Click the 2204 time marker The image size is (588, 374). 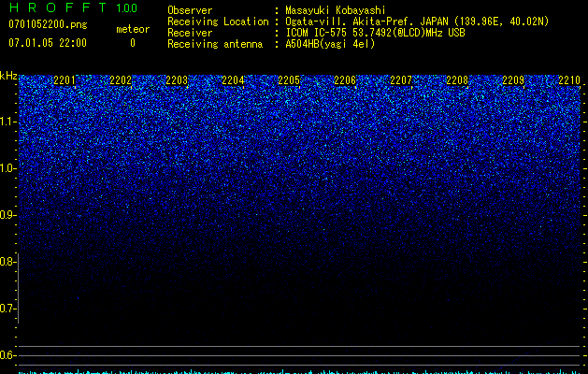point(233,80)
